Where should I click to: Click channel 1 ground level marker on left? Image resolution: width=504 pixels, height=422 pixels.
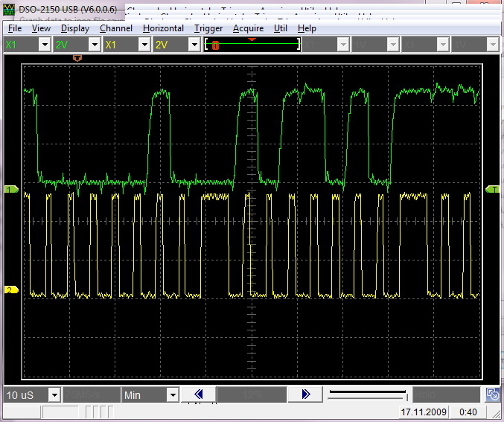[11, 190]
